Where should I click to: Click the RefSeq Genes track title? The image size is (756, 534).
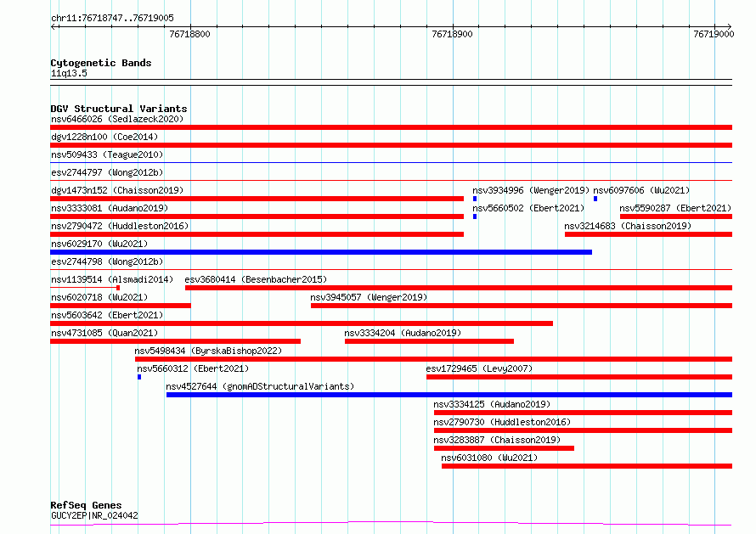[x=86, y=505]
